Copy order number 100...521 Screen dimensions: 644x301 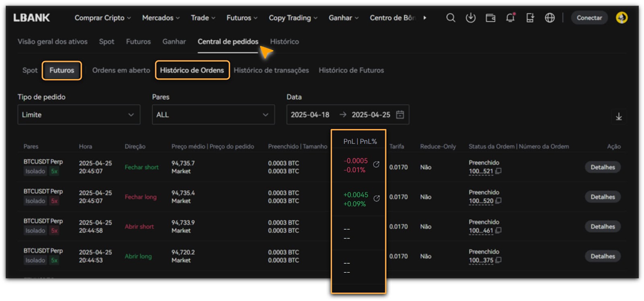click(x=498, y=171)
